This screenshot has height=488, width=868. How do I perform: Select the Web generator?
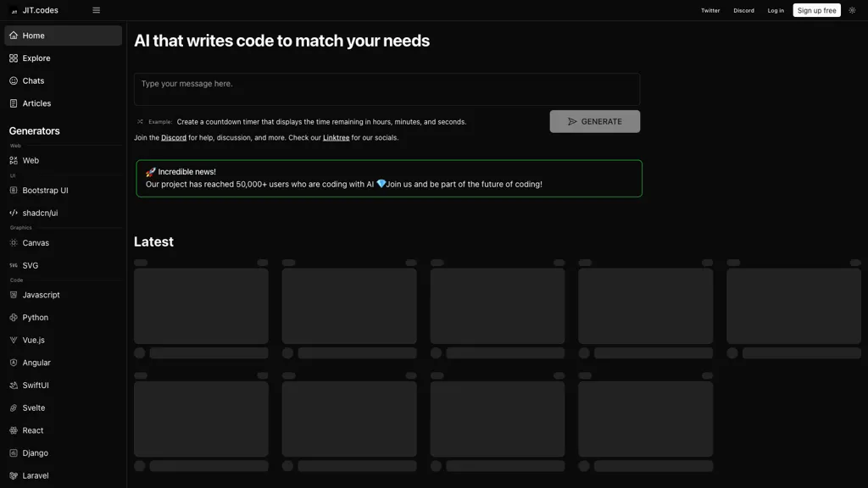pyautogui.click(x=30, y=160)
